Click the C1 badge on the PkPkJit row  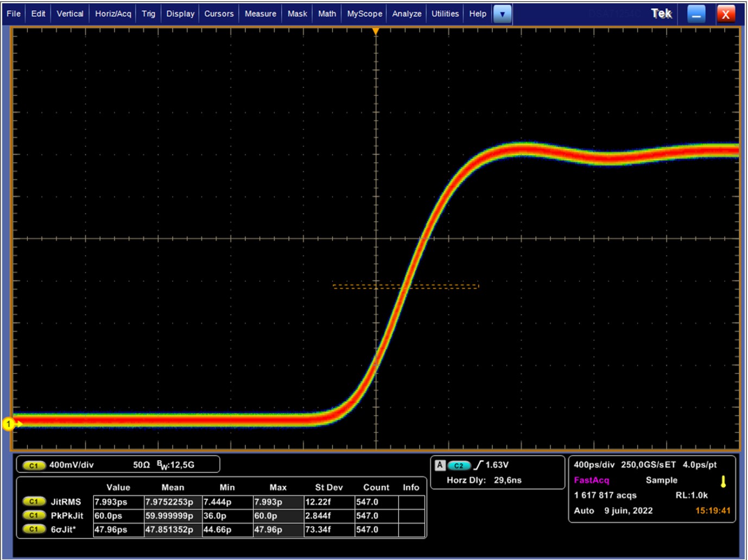[x=34, y=516]
